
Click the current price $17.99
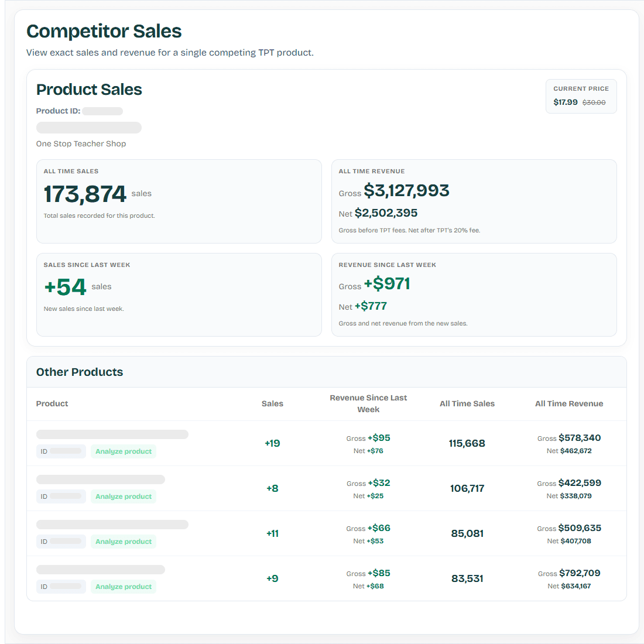pos(565,102)
